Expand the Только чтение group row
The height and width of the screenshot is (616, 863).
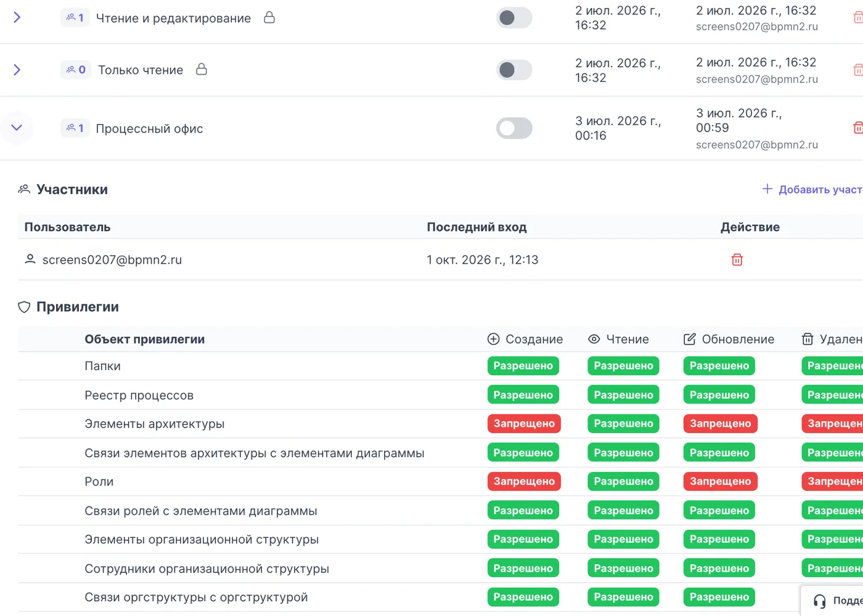pyautogui.click(x=17, y=70)
